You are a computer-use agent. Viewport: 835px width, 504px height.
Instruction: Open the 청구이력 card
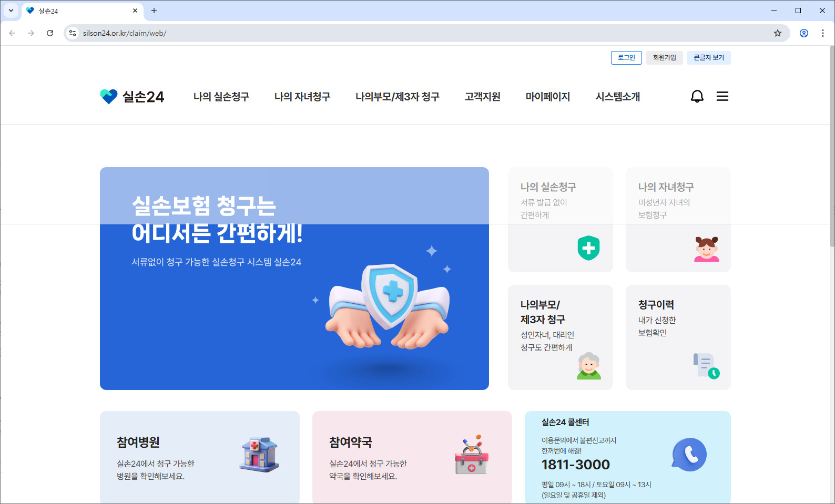coord(678,337)
